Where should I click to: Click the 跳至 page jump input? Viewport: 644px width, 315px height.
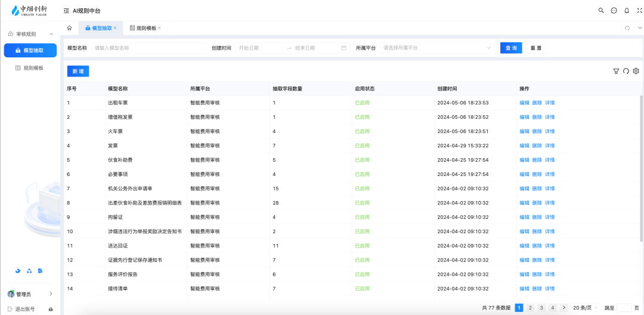pos(624,308)
